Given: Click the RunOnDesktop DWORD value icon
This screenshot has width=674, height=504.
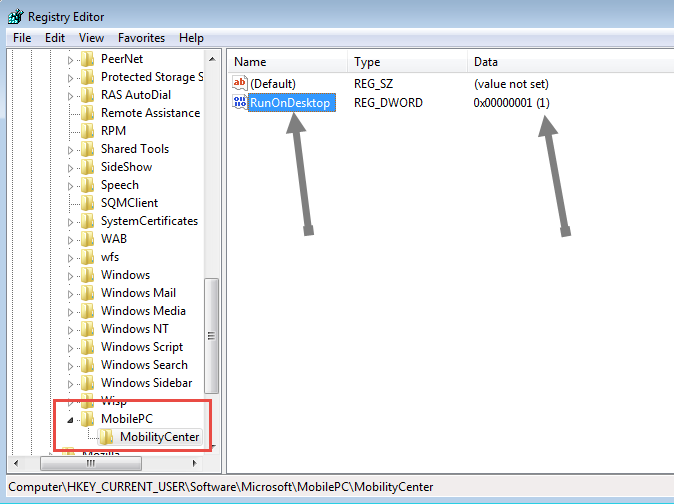Looking at the screenshot, I should [x=240, y=102].
